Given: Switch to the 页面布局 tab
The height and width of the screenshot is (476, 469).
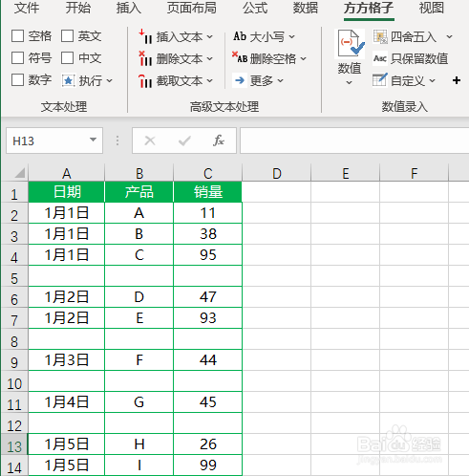Looking at the screenshot, I should [x=192, y=8].
